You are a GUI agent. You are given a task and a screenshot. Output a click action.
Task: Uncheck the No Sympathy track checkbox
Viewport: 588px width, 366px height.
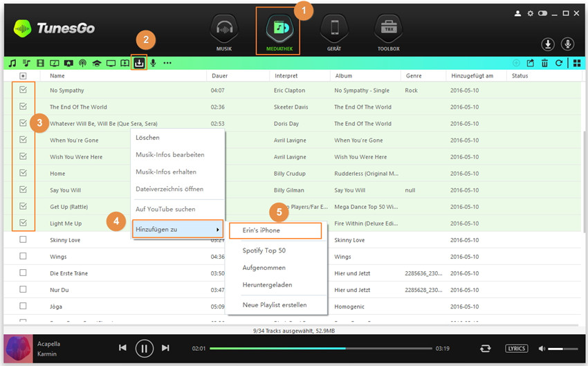[23, 90]
